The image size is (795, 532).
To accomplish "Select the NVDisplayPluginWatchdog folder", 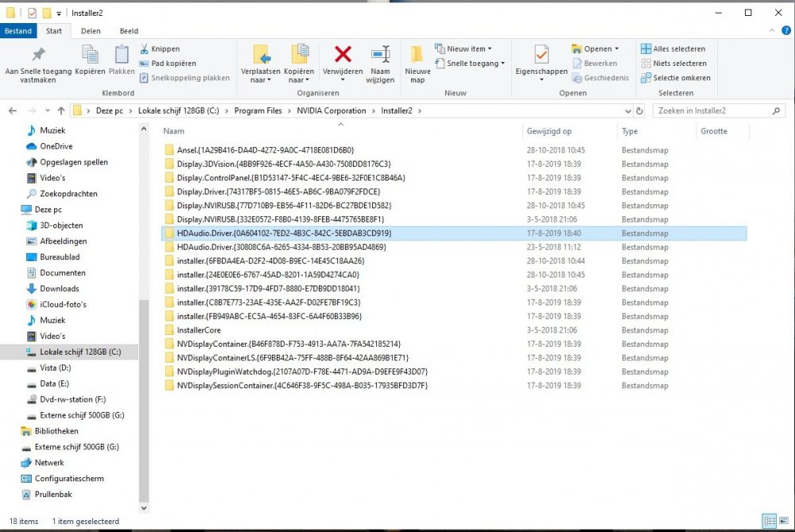I will pos(454,371).
